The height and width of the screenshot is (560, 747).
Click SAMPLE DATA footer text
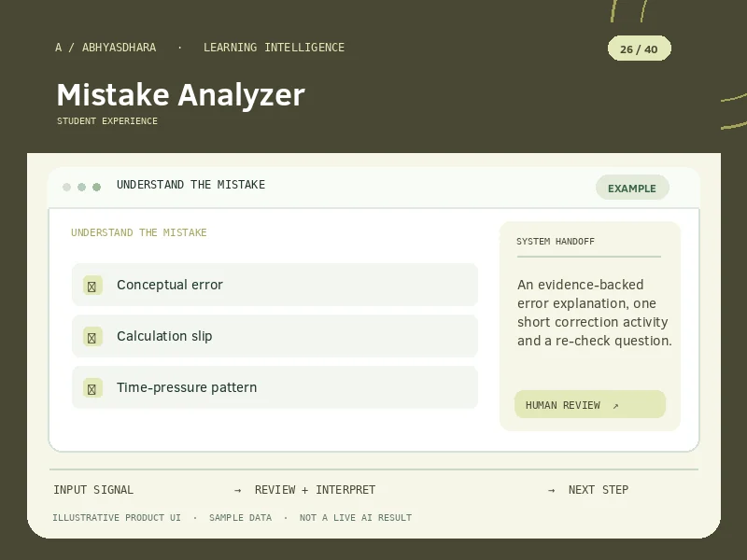pyautogui.click(x=240, y=518)
